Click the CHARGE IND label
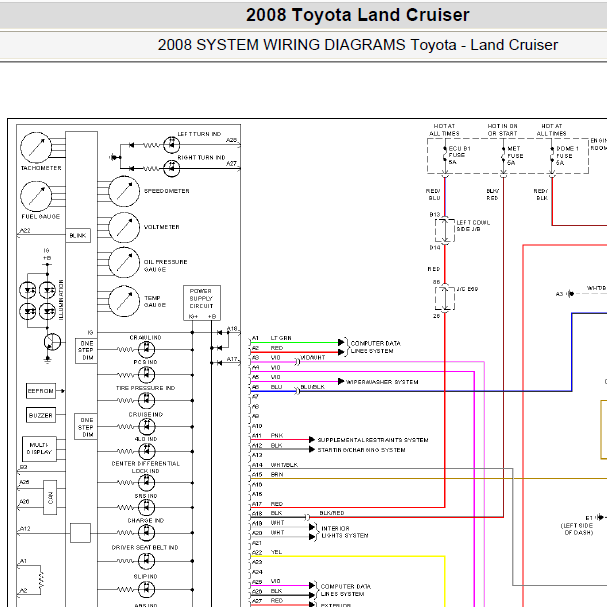Image resolution: width=607 pixels, height=607 pixels. (146, 521)
